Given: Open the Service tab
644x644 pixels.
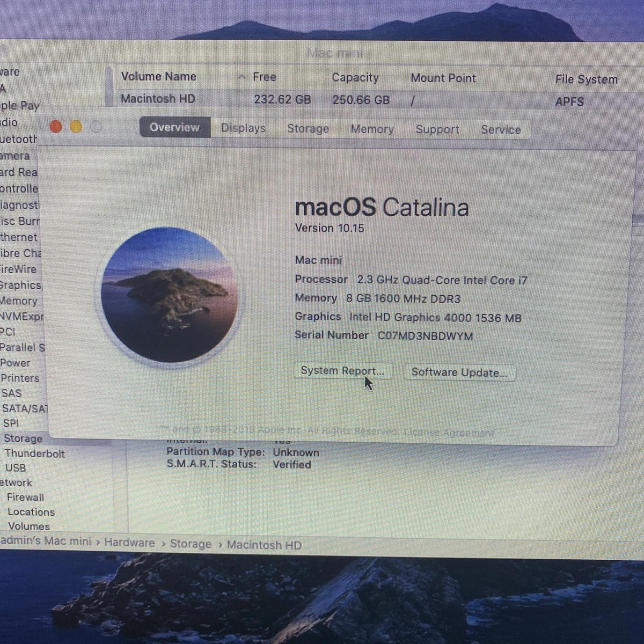Looking at the screenshot, I should tap(501, 130).
